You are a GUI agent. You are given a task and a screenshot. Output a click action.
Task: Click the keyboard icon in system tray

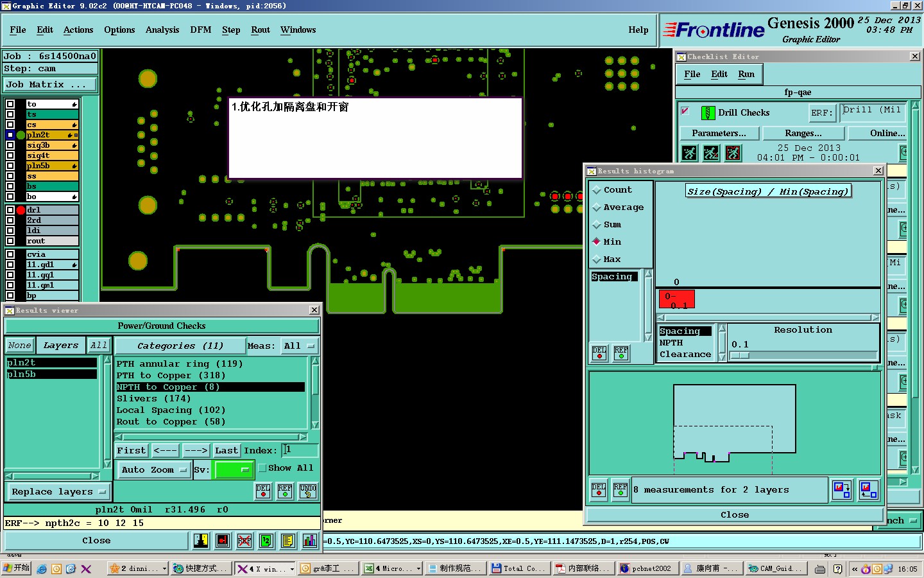point(820,568)
